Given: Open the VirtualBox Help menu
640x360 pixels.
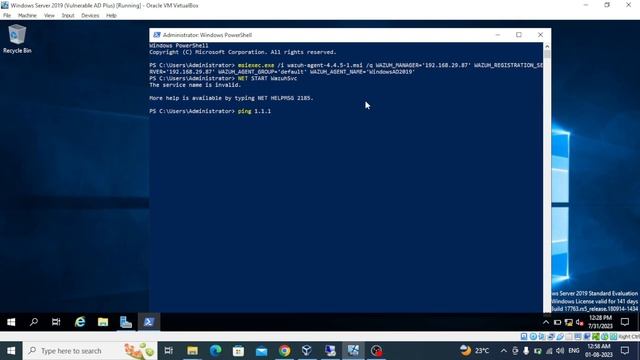Looking at the screenshot, I should point(111,16).
